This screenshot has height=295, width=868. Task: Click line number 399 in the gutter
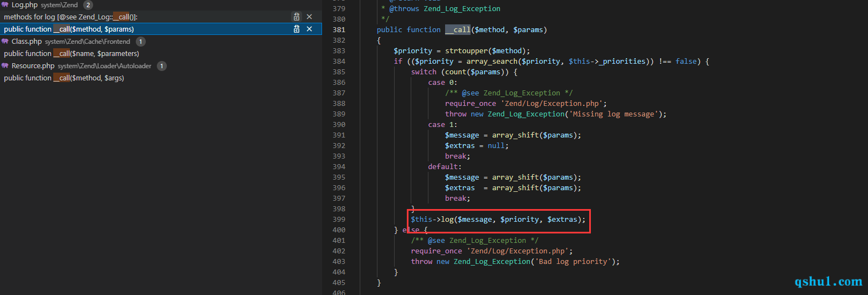pos(339,220)
